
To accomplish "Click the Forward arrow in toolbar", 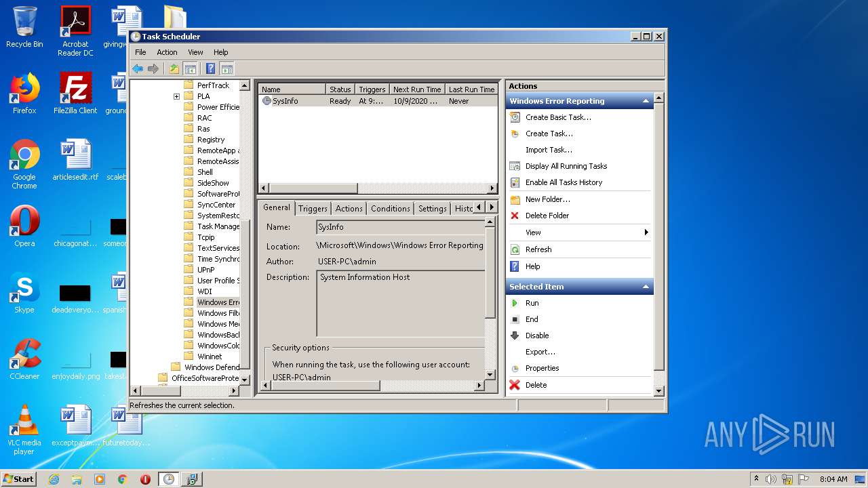I will point(153,68).
